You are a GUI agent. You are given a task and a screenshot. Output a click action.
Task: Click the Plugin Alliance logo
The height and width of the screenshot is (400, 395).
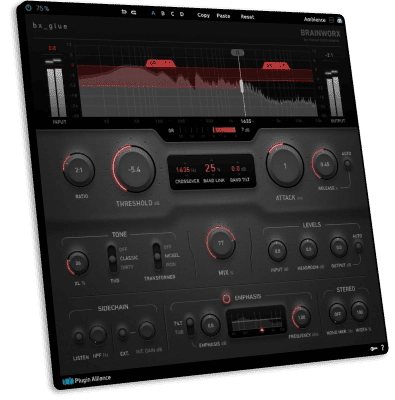[87, 379]
